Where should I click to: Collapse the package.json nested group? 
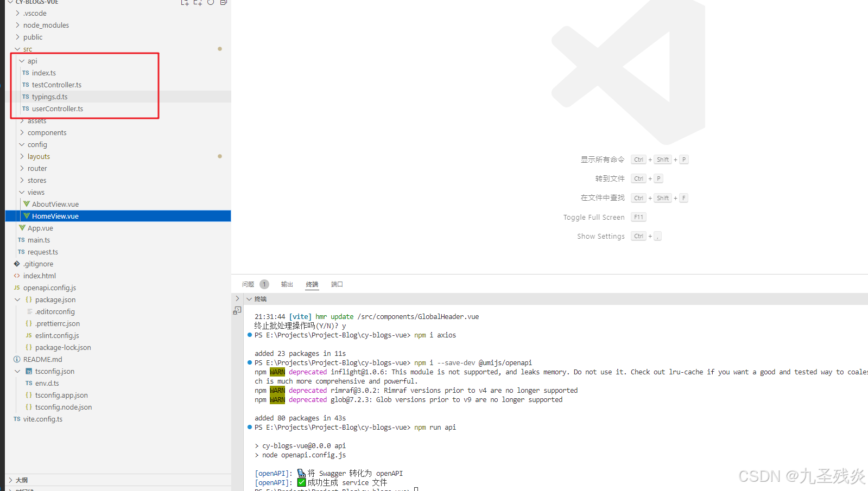tap(17, 299)
